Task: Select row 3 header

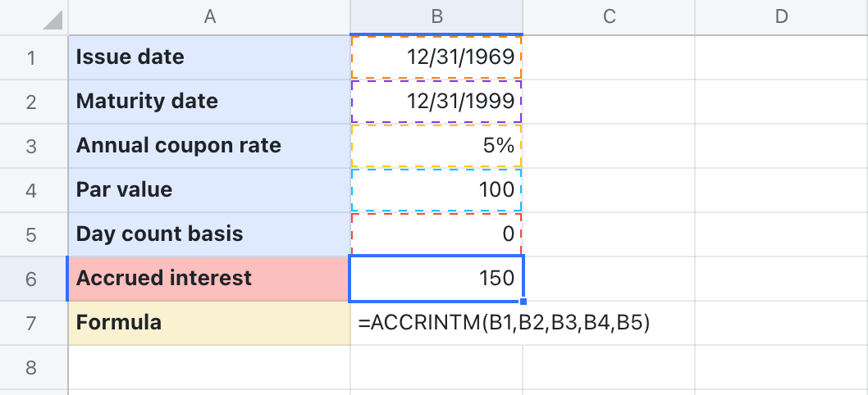Action: click(33, 146)
